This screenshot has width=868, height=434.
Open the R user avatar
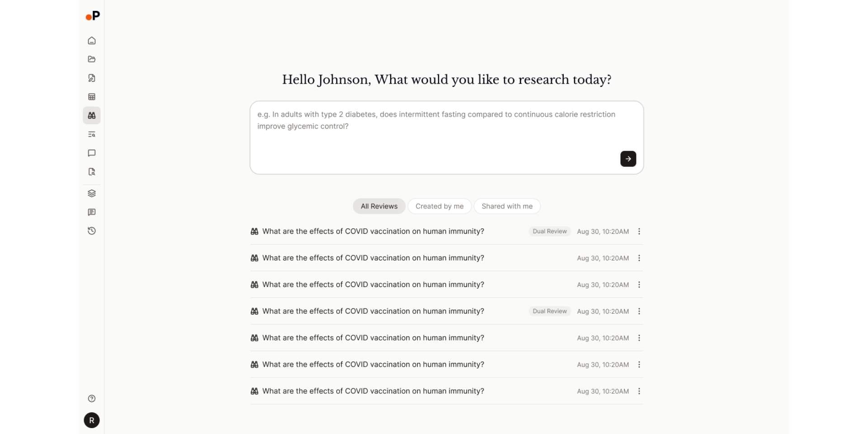[92, 420]
